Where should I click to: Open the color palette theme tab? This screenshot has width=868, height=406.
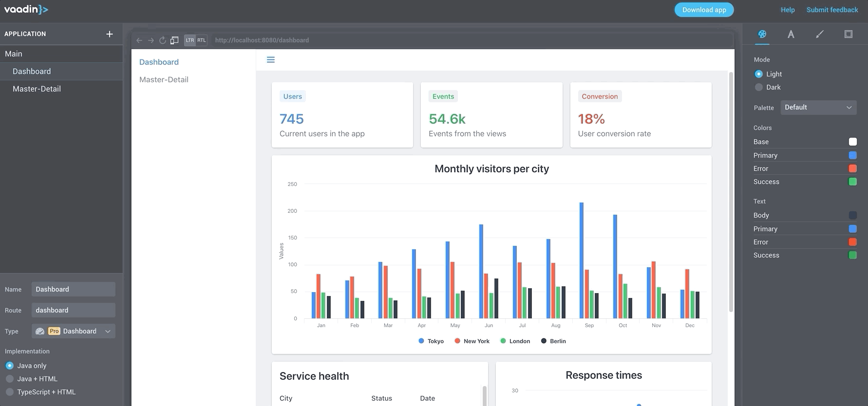click(762, 34)
